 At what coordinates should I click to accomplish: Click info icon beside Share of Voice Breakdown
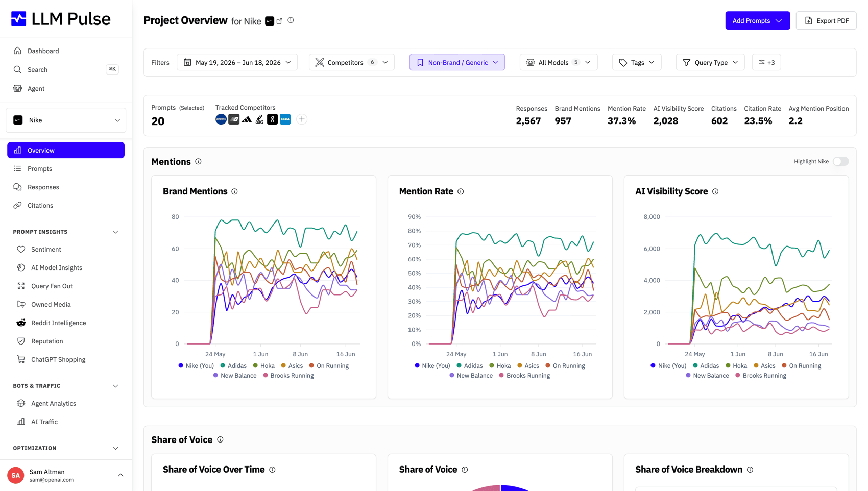pyautogui.click(x=750, y=470)
